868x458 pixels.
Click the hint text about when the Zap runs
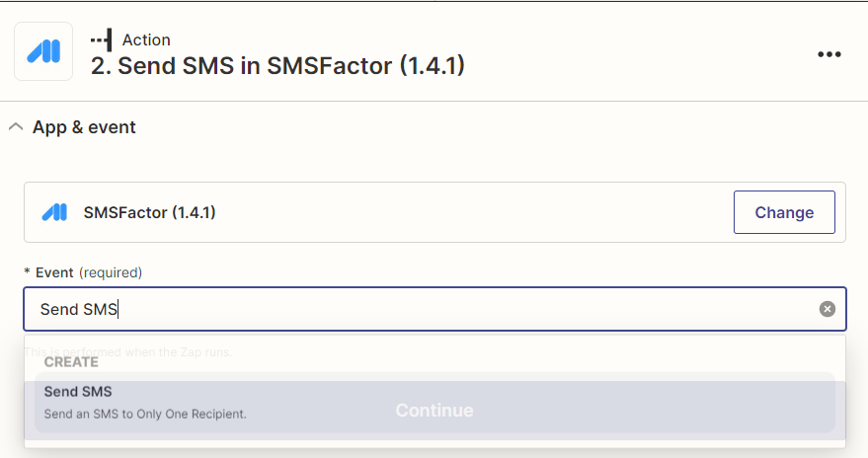click(128, 351)
